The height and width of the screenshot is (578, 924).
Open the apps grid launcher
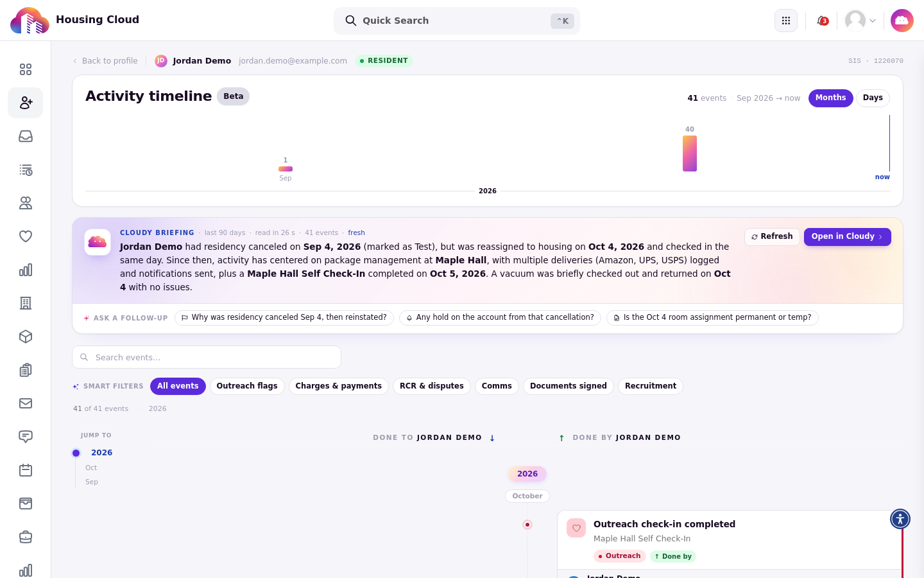click(786, 21)
